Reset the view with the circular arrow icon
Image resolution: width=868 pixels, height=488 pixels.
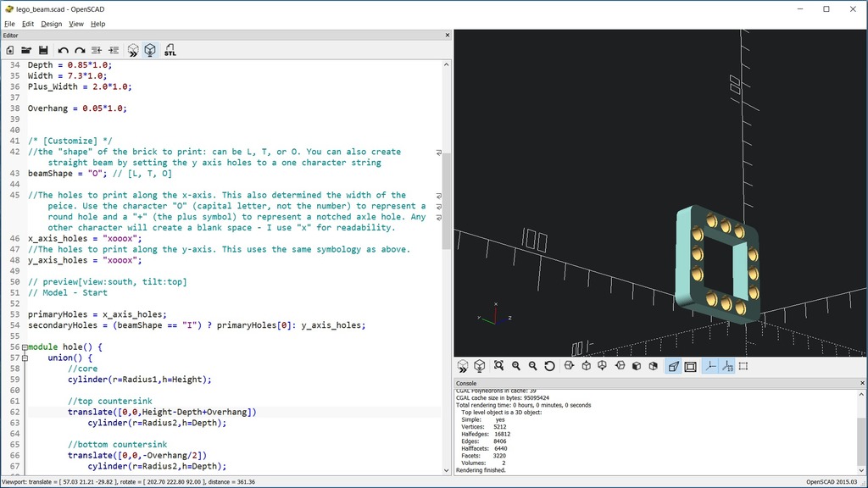coord(549,366)
